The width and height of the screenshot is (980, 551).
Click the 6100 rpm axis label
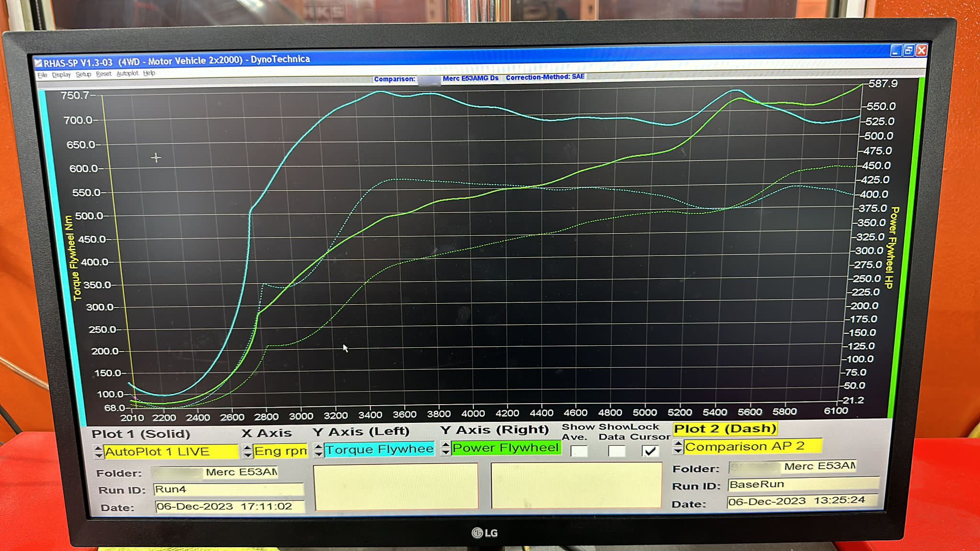pos(835,410)
